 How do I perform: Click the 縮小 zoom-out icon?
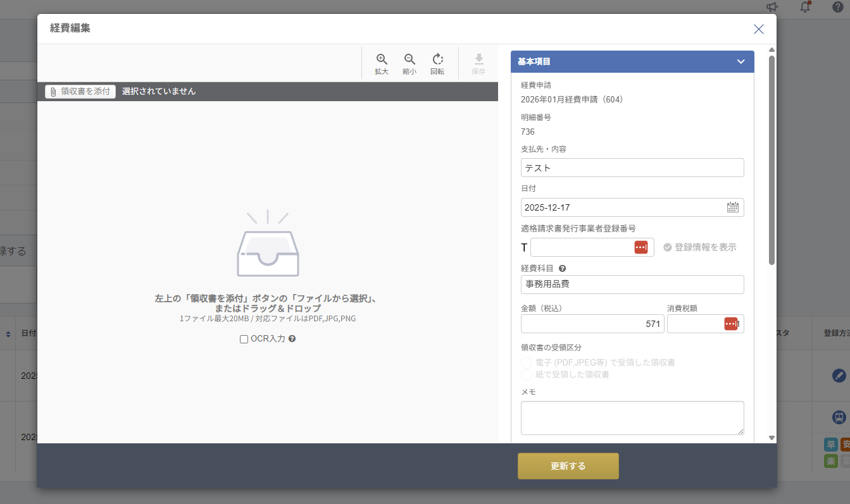click(409, 59)
